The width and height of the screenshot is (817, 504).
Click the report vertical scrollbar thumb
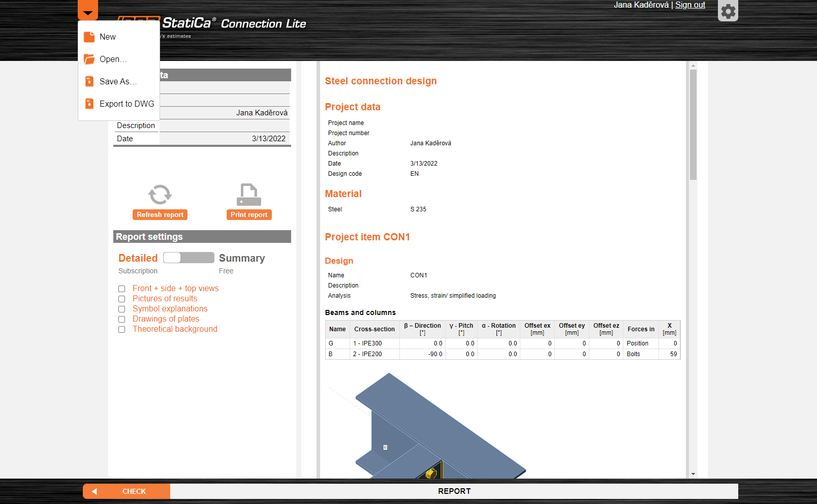(x=693, y=124)
